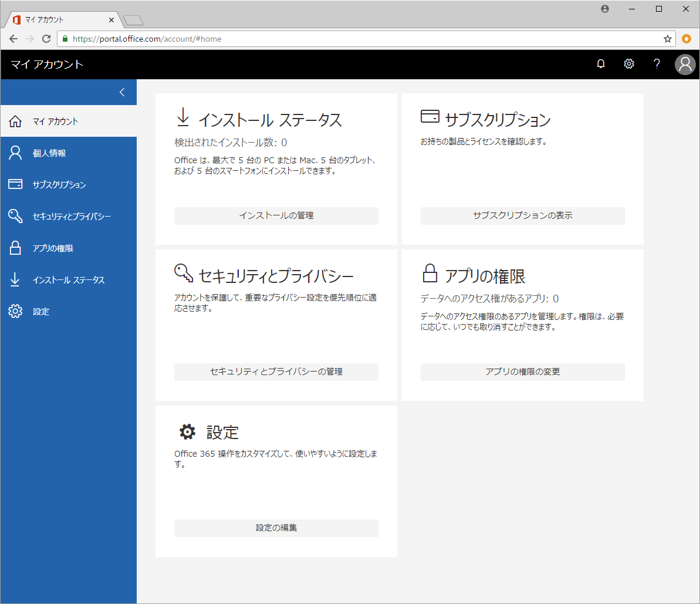
Task: Click the Chrome profile icon in title bar
Action: 605,9
